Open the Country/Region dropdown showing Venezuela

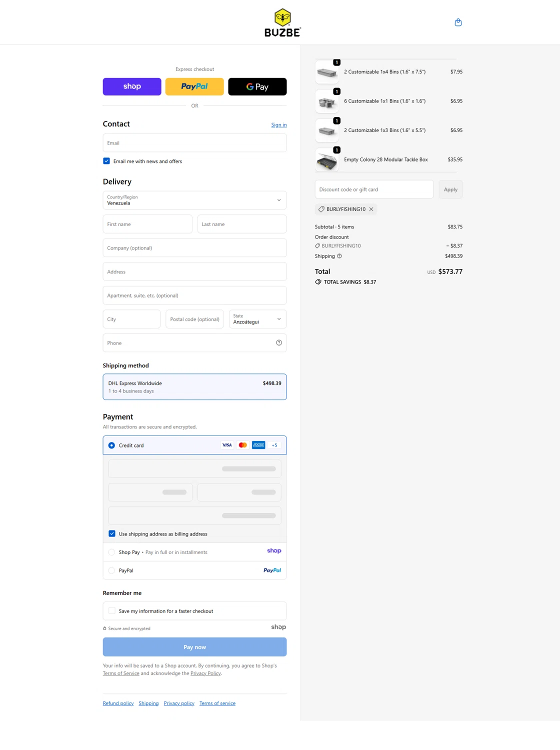click(194, 200)
